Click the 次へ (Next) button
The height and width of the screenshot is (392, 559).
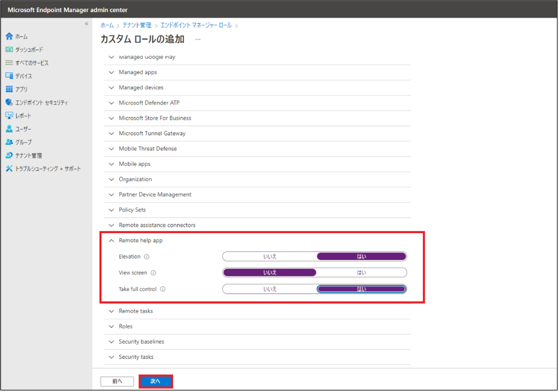point(156,381)
